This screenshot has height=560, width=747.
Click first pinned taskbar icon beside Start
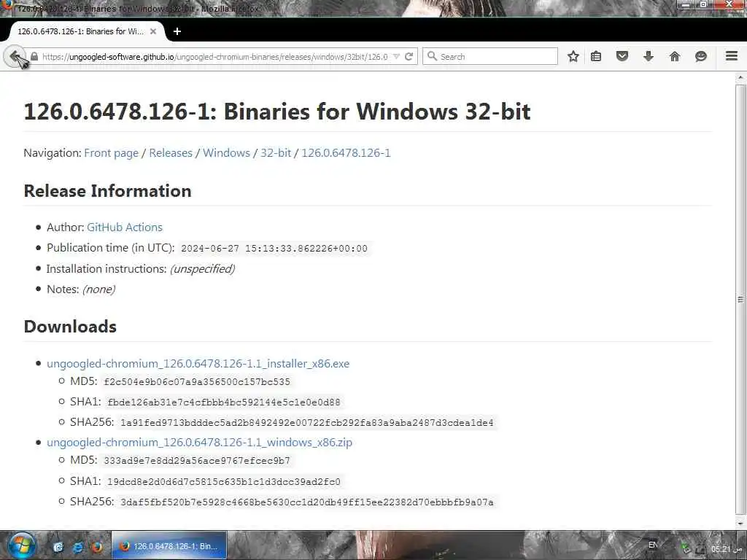point(58,547)
